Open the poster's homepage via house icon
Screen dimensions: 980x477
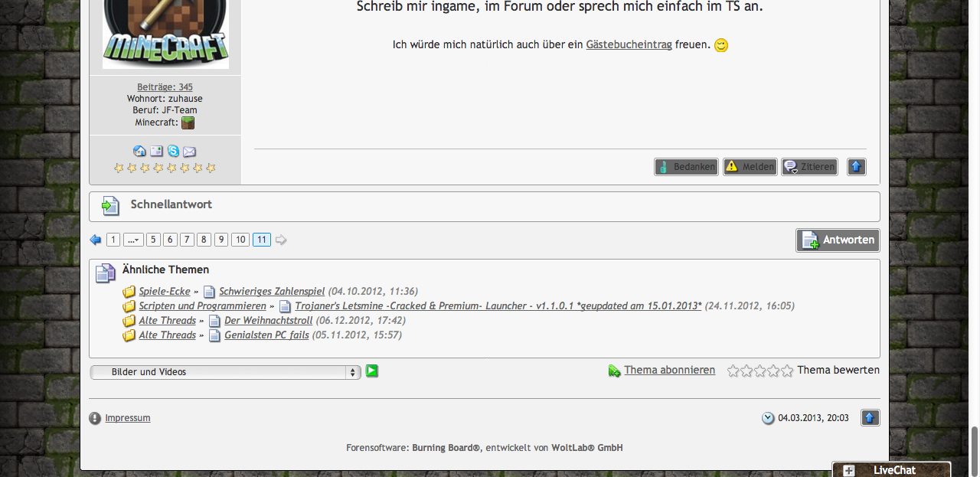(x=139, y=152)
